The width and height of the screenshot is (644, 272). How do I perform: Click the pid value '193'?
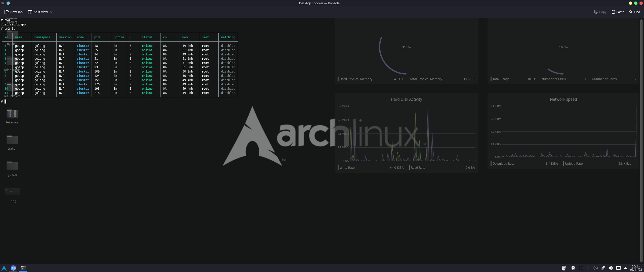click(97, 89)
